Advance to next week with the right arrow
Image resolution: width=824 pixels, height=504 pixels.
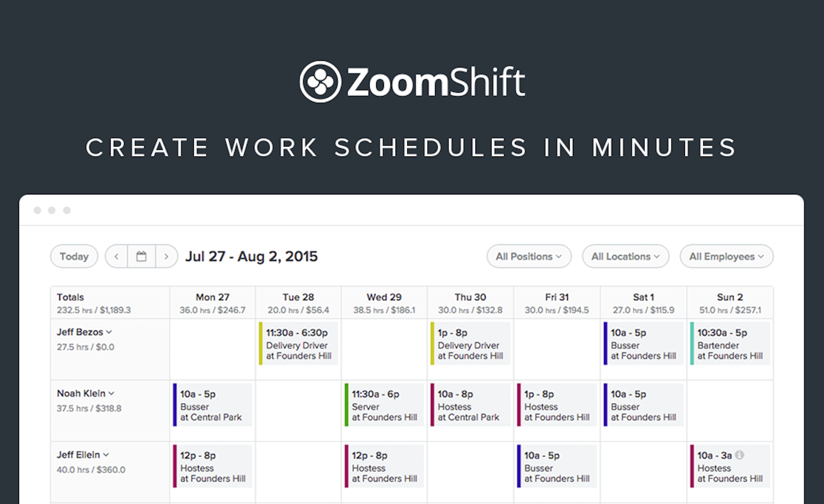pyautogui.click(x=167, y=256)
